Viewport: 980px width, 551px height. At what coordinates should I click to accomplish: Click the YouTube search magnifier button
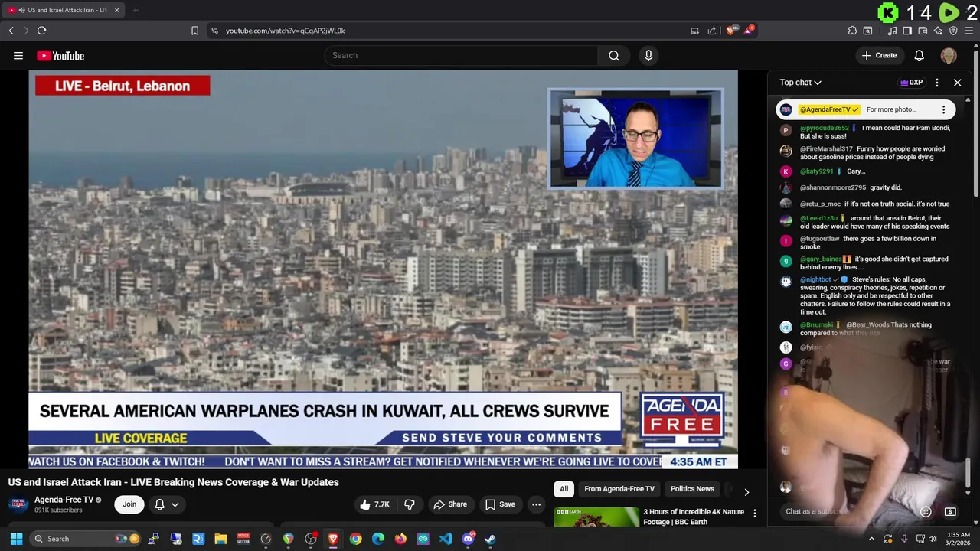point(614,55)
